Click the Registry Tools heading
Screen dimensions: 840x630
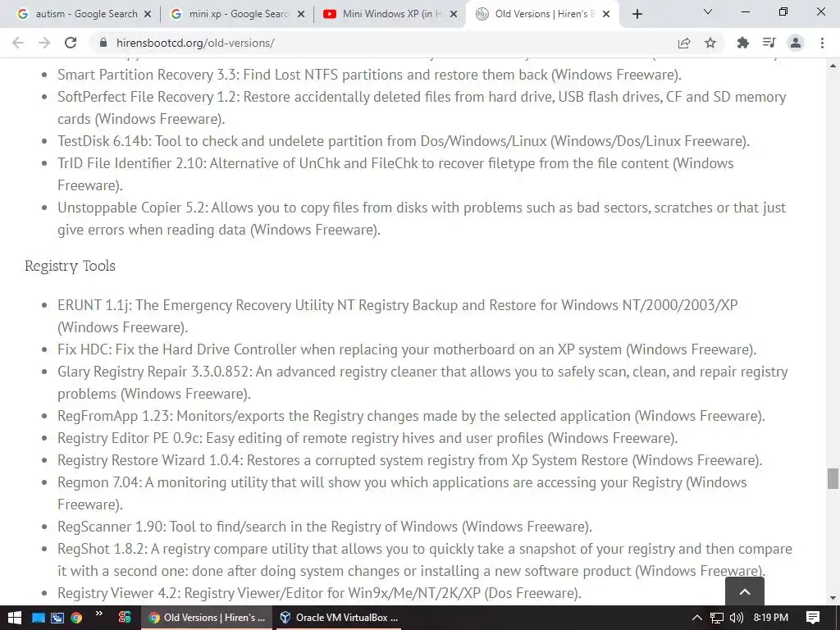coord(71,266)
